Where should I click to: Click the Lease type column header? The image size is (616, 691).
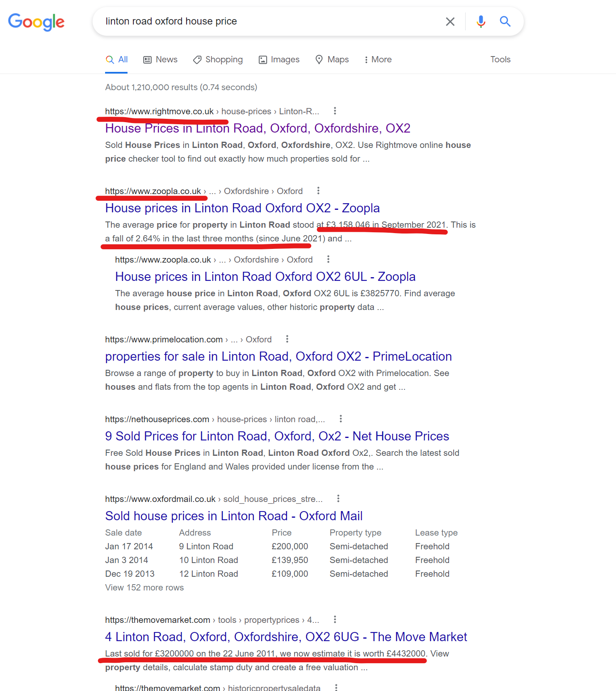click(x=436, y=533)
